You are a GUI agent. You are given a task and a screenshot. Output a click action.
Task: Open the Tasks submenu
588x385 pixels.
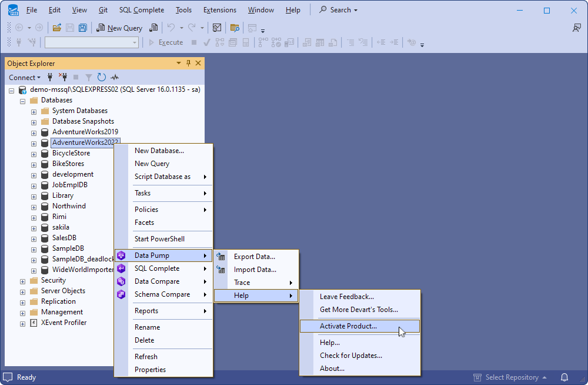(x=163, y=193)
